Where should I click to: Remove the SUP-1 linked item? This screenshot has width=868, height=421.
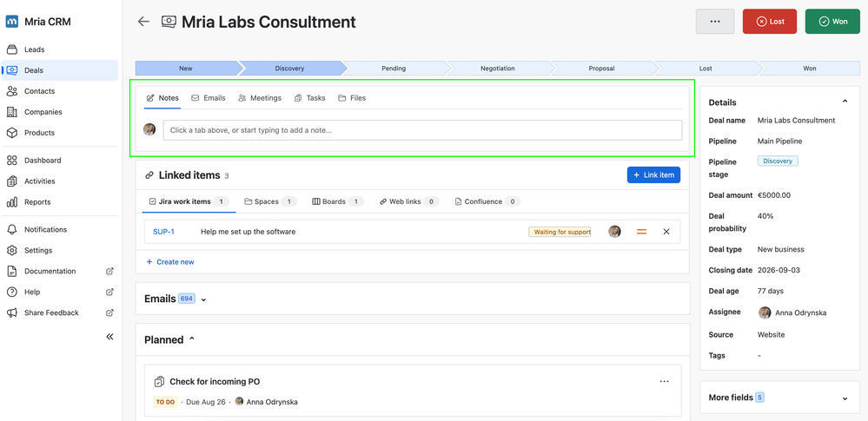[x=666, y=232]
